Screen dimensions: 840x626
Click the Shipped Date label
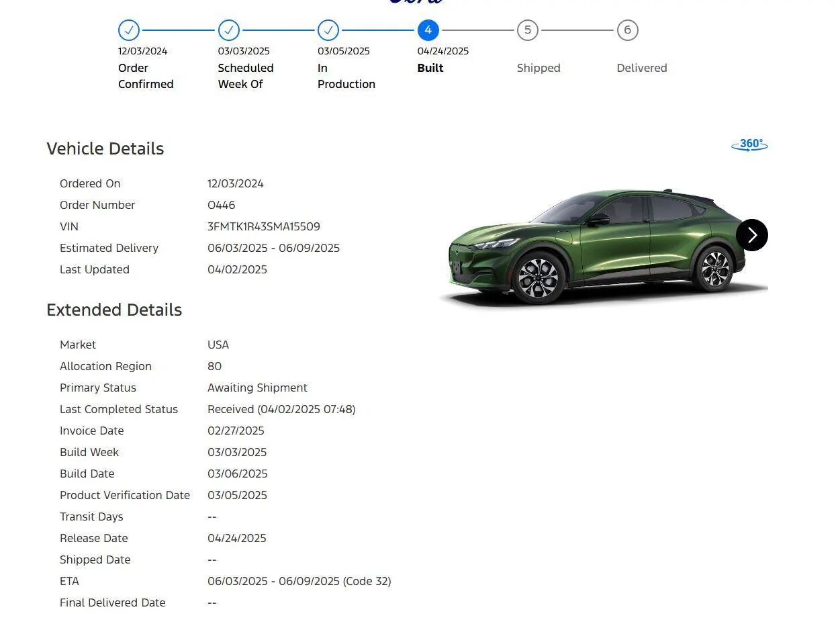point(95,560)
